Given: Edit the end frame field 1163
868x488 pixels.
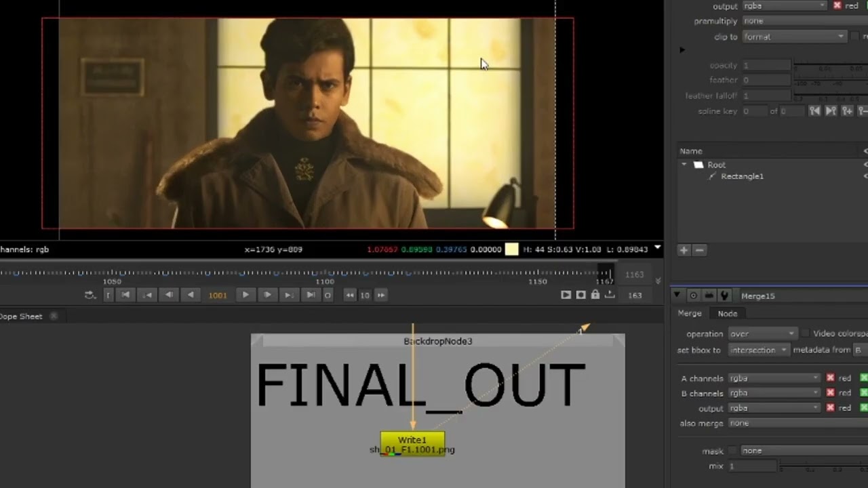Looking at the screenshot, I should [x=635, y=274].
